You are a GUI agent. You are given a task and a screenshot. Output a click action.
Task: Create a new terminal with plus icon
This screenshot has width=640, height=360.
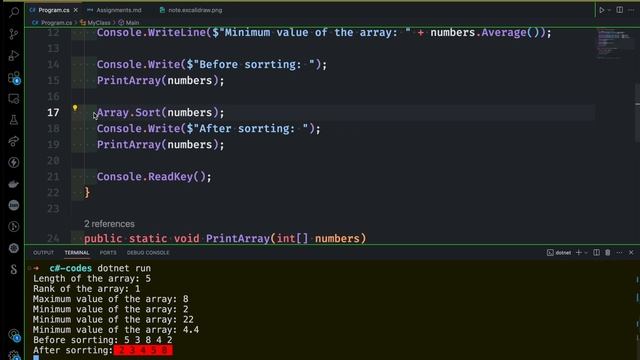pos(578,253)
